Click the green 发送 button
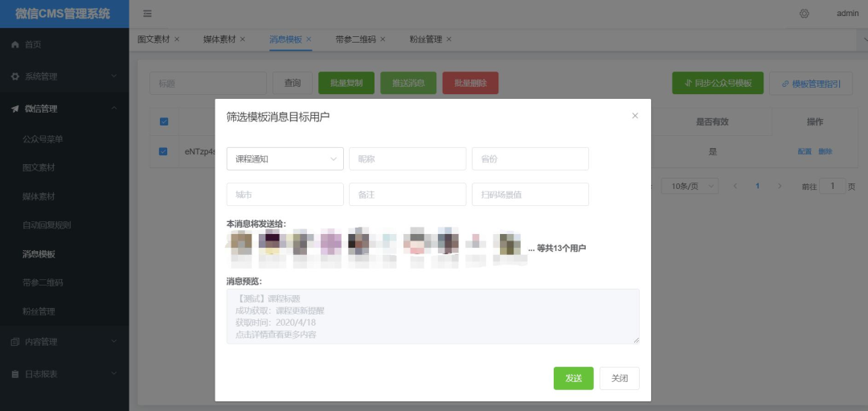 point(574,378)
